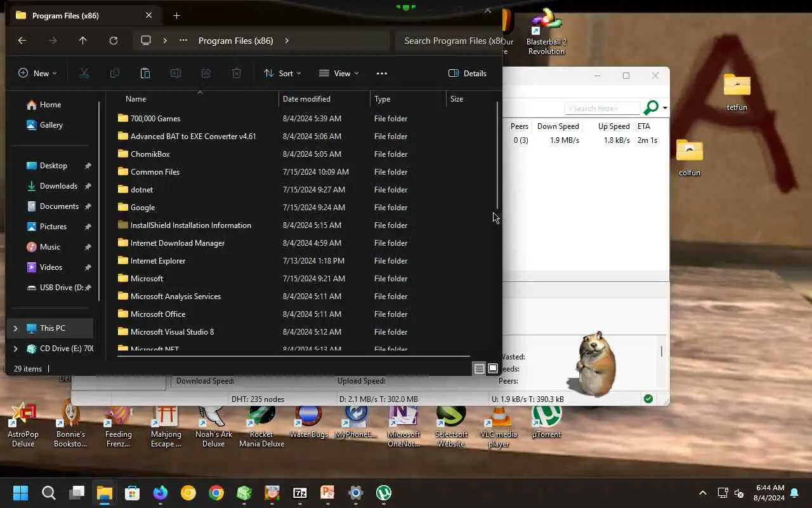Expand the CD Drive (E:) tree node

[15, 349]
